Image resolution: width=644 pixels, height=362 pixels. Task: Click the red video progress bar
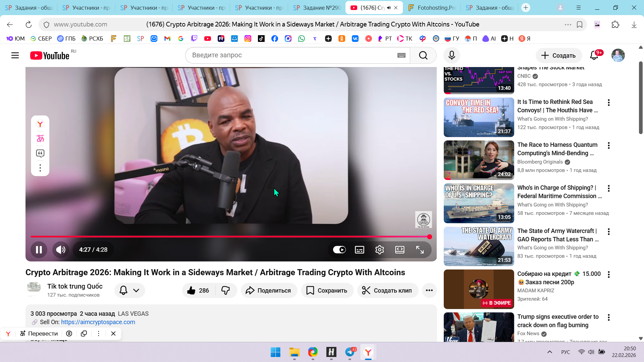pos(228,237)
